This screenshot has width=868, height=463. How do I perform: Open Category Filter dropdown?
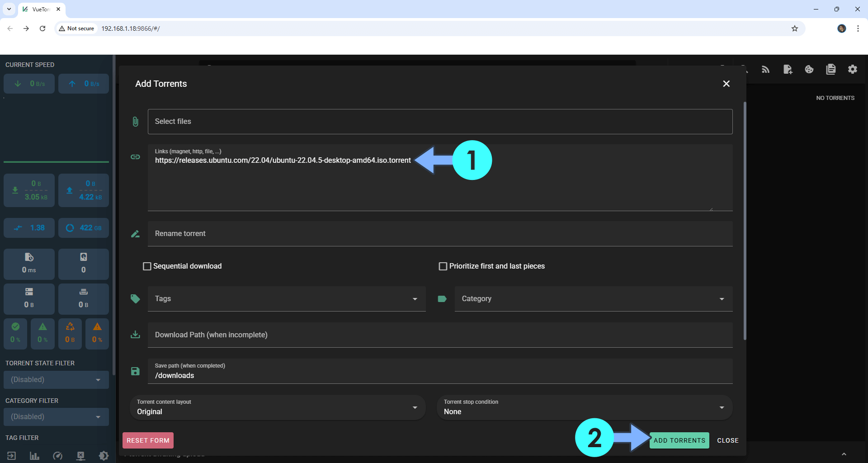[56, 417]
